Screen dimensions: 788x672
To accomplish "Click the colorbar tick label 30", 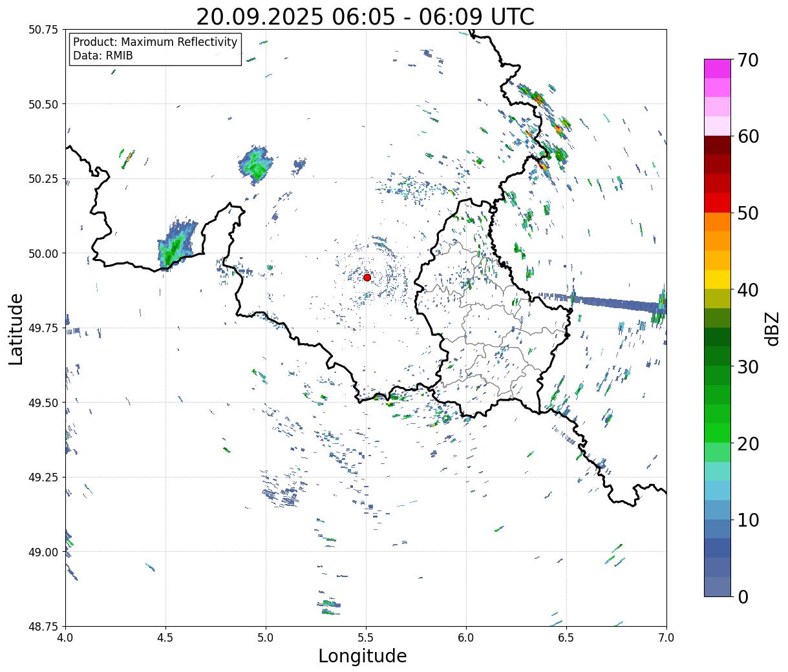I will point(747,366).
